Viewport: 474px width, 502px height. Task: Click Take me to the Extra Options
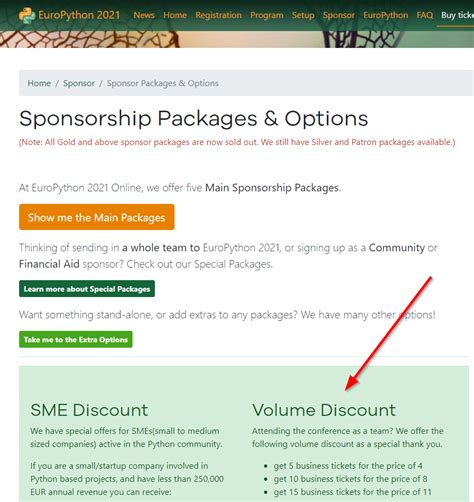click(x=76, y=339)
